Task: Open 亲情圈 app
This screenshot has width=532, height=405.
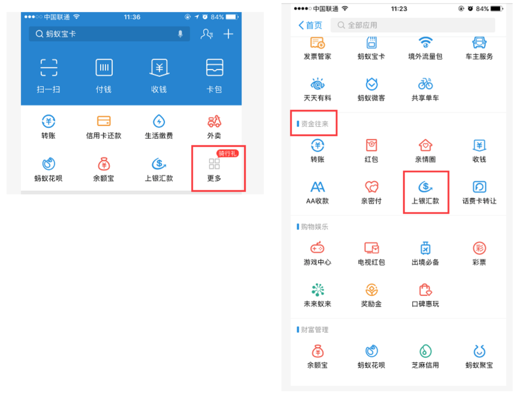Action: (425, 151)
